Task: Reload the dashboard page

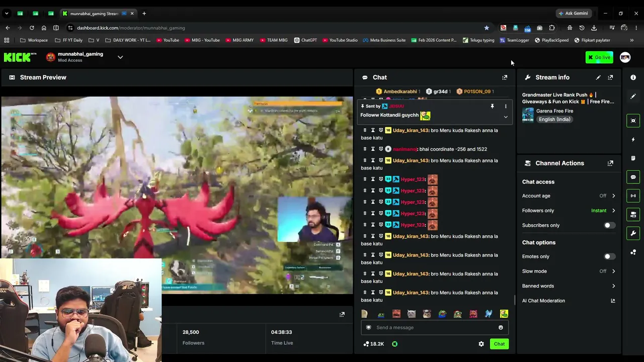Action: pos(32,28)
